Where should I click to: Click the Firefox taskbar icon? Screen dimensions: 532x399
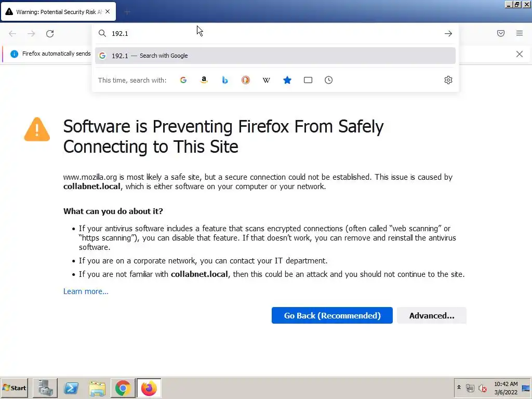[149, 388]
